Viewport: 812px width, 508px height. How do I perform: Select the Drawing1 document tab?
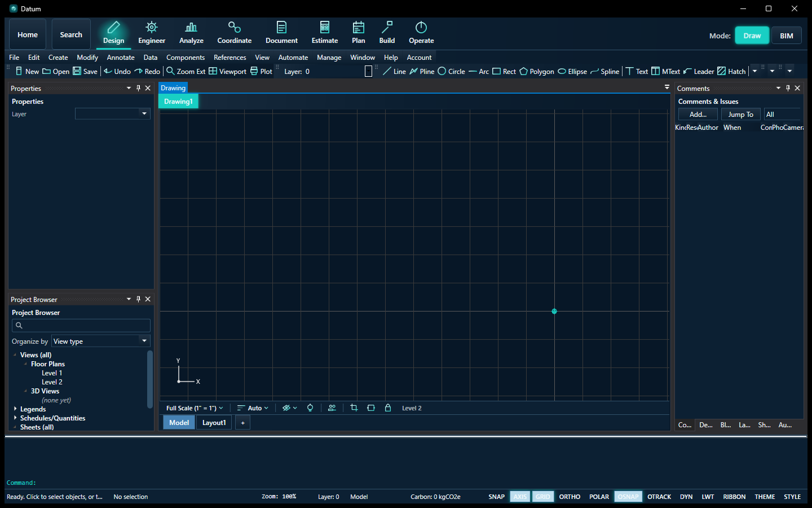178,102
